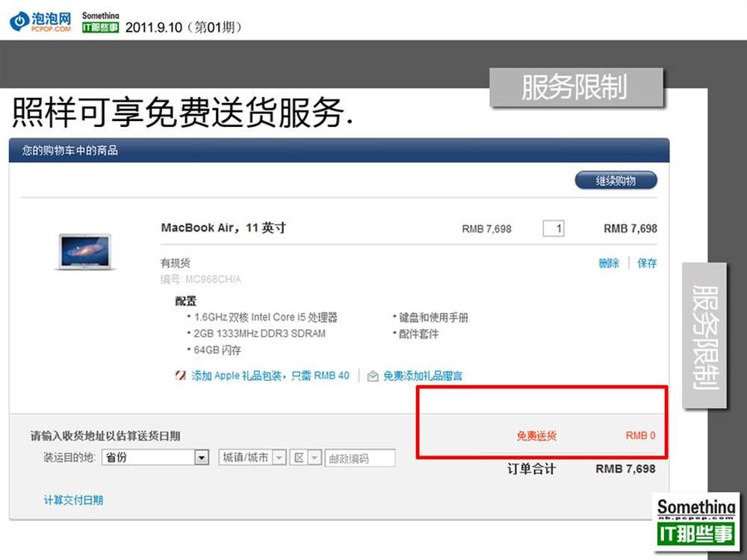Click the red gift wrap icon
The image size is (747, 560).
tap(180, 376)
